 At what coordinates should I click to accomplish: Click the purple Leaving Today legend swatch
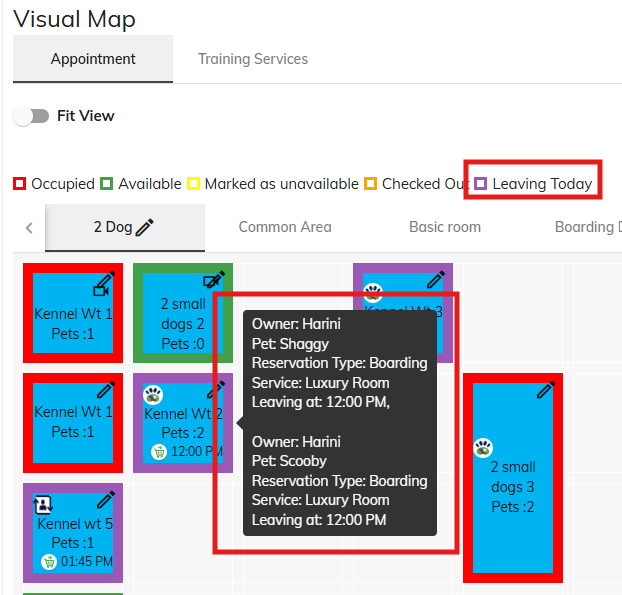(x=480, y=184)
